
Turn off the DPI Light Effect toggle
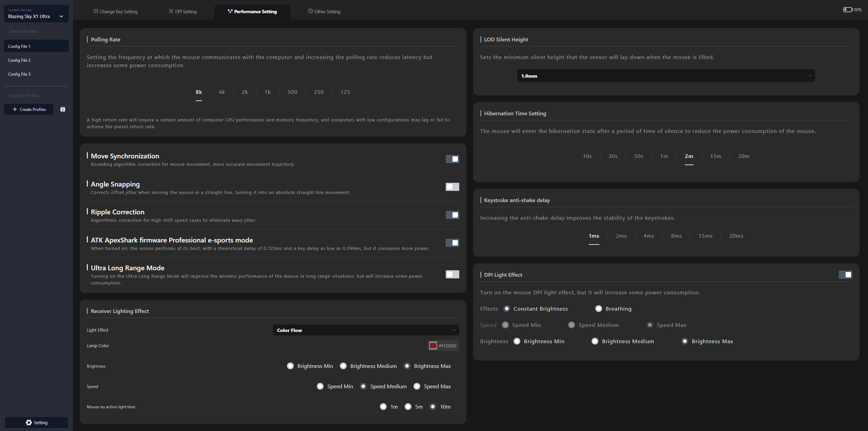[845, 275]
